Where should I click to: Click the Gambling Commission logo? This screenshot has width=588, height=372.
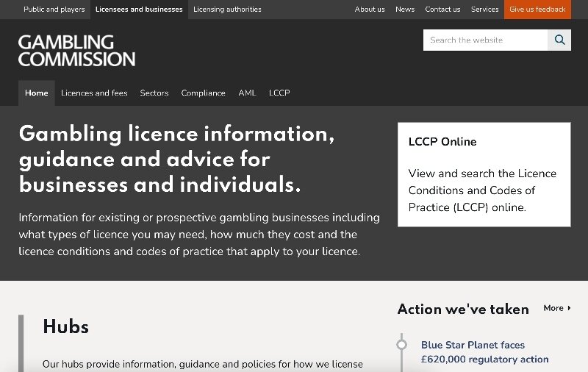pyautogui.click(x=76, y=50)
